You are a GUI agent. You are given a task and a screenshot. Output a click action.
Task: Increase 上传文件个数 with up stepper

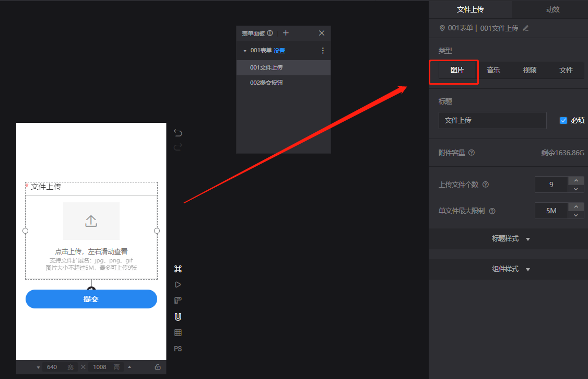click(x=576, y=180)
